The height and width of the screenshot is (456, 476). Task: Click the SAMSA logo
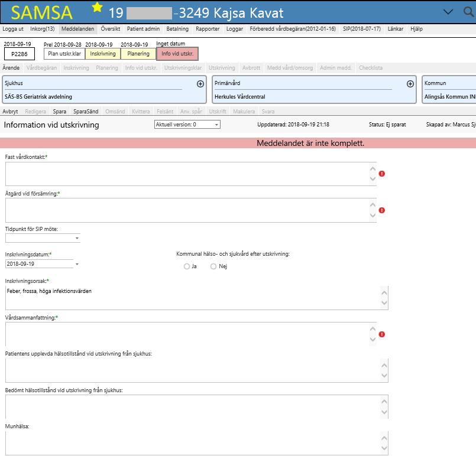[x=41, y=13]
